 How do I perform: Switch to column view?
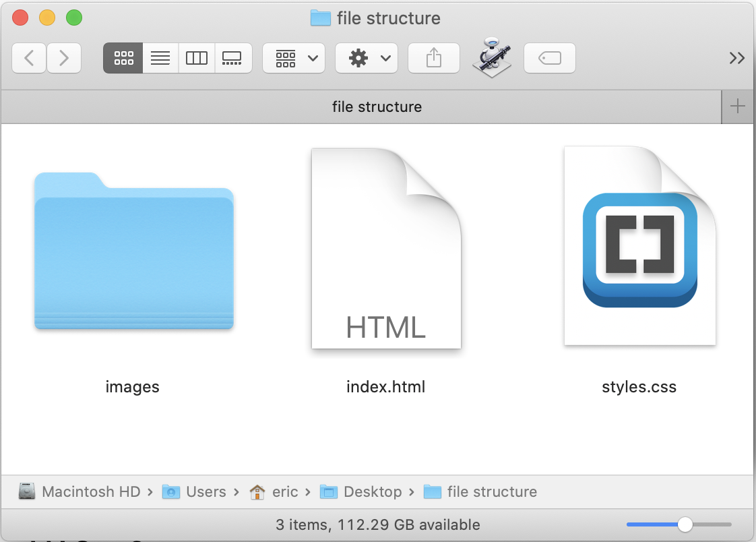click(x=197, y=58)
